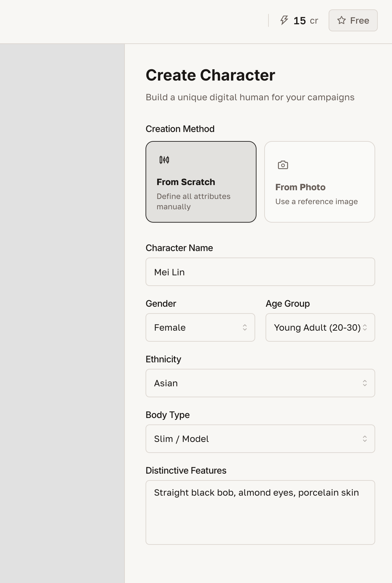Click the Free plan button
The height and width of the screenshot is (583, 392).
(x=353, y=20)
